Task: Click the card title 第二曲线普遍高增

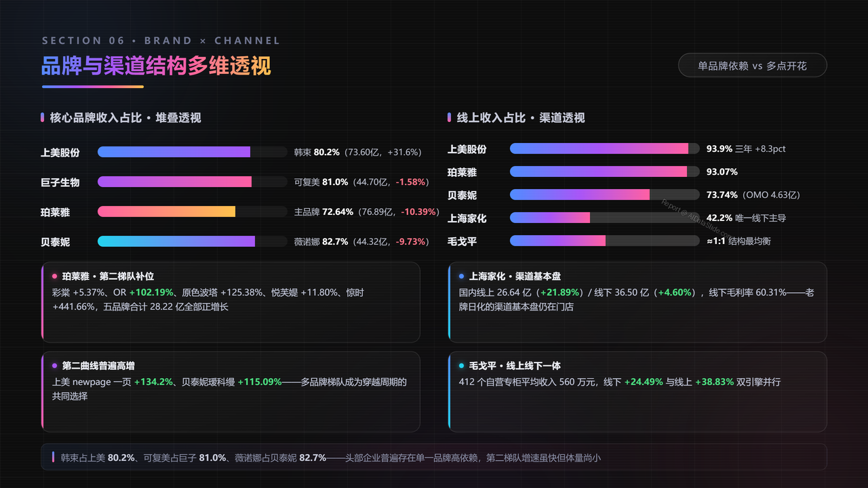Action: coord(98,366)
